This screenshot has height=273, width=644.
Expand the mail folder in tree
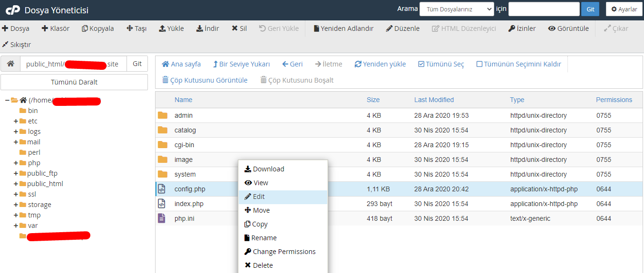pyautogui.click(x=16, y=142)
